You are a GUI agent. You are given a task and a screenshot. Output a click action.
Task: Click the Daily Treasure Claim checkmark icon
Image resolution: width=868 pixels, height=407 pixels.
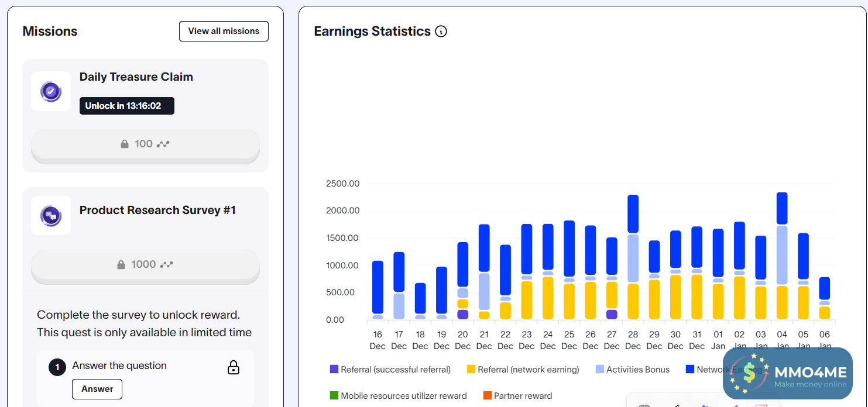tap(51, 91)
